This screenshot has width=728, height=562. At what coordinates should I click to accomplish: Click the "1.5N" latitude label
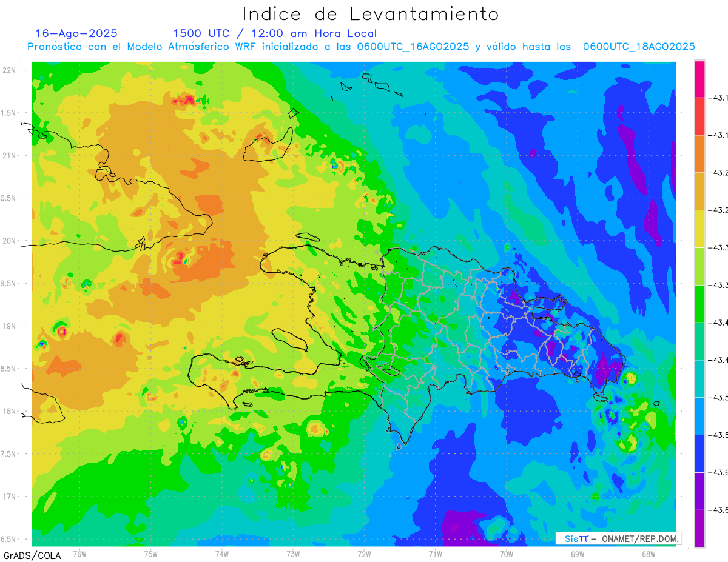point(8,113)
